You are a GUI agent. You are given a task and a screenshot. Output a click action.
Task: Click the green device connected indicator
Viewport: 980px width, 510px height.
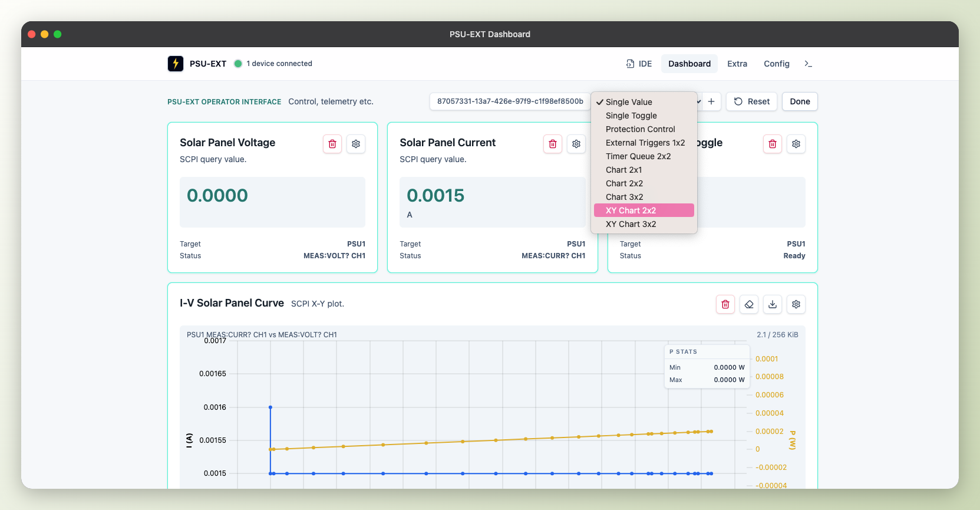(238, 64)
